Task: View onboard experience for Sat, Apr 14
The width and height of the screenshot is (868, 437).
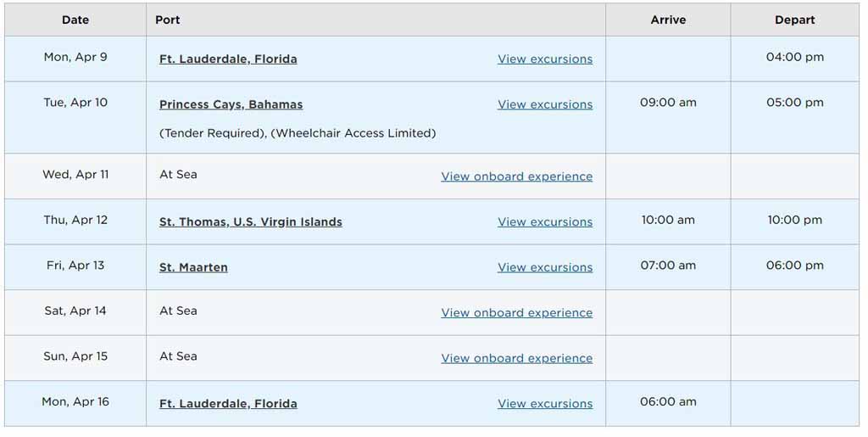Action: pos(516,313)
